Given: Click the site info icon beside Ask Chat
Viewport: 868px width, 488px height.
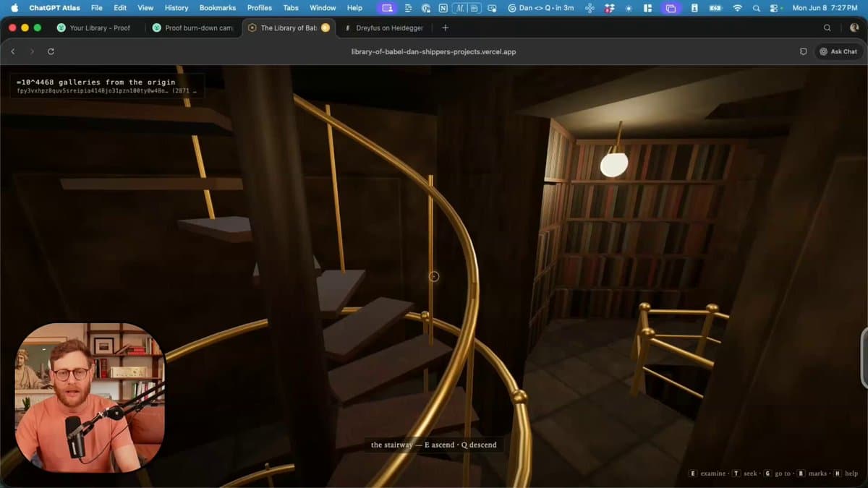Looking at the screenshot, I should click(803, 52).
